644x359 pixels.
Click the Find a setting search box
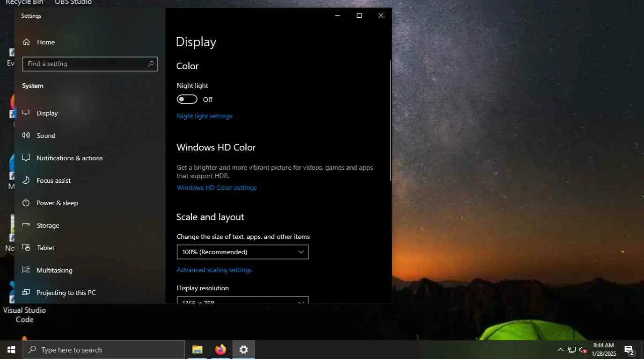tap(90, 64)
